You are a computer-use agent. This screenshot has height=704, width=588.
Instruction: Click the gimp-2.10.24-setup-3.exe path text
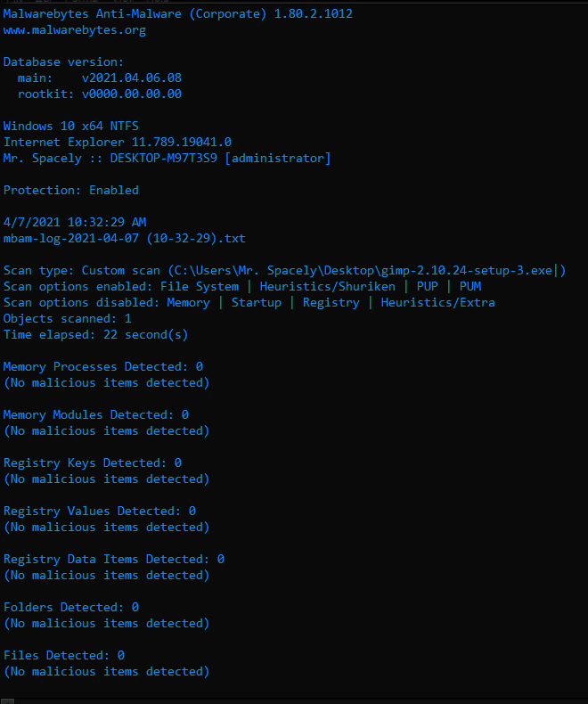(467, 271)
